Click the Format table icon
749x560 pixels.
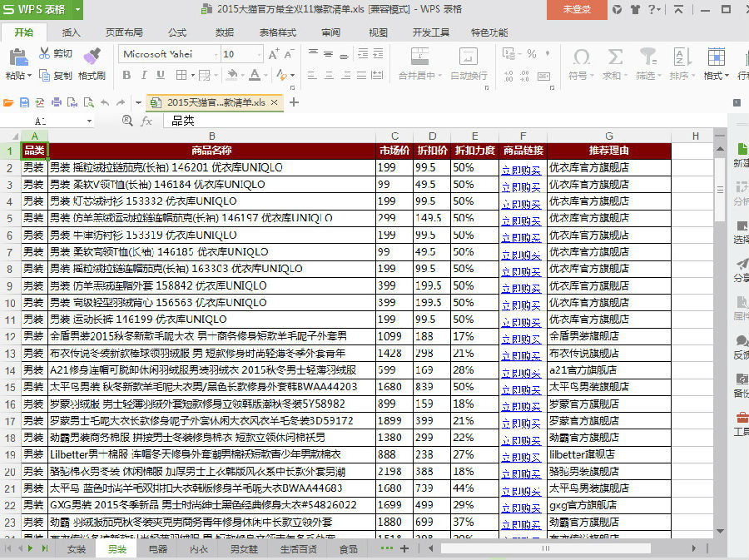point(716,57)
